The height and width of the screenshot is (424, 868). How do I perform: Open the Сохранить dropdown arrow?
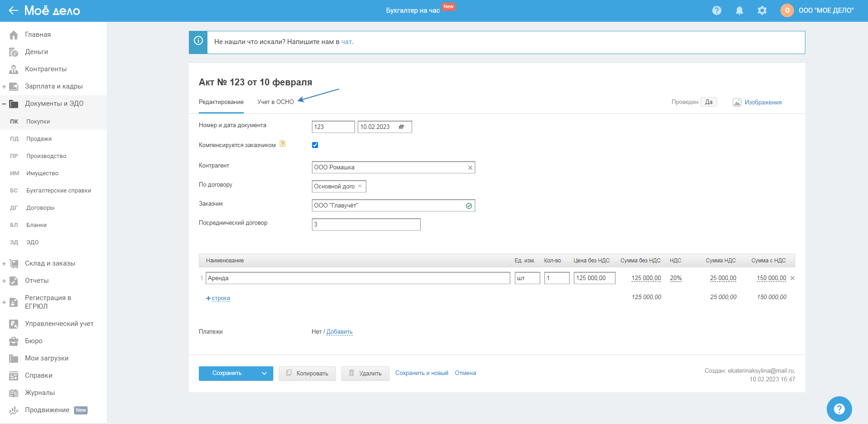pyautogui.click(x=264, y=374)
